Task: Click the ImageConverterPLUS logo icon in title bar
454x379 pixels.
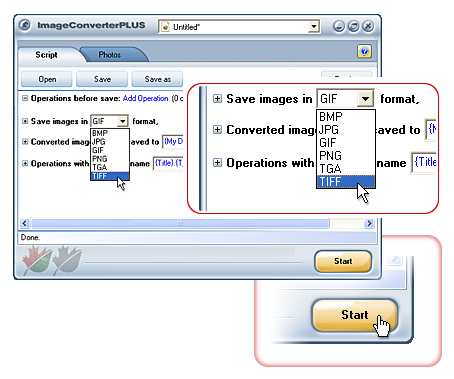Action: [25, 25]
